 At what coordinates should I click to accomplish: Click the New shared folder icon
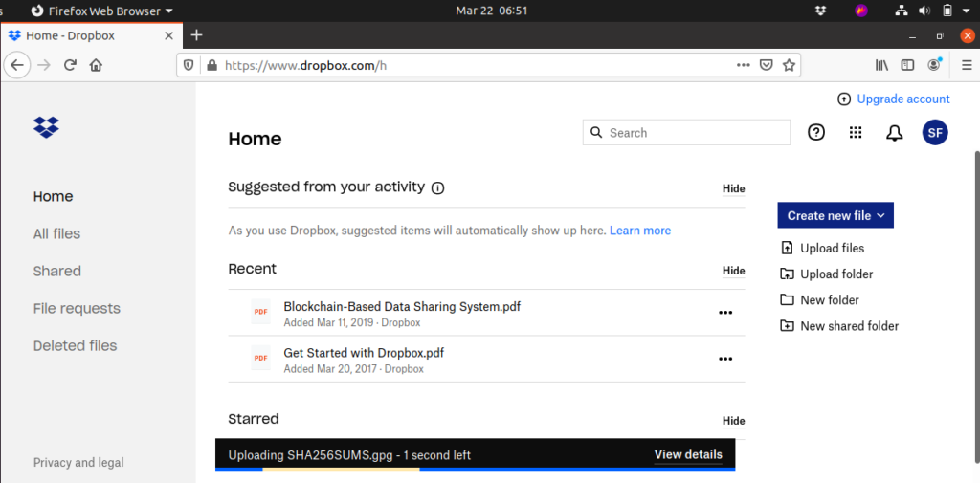tap(787, 325)
